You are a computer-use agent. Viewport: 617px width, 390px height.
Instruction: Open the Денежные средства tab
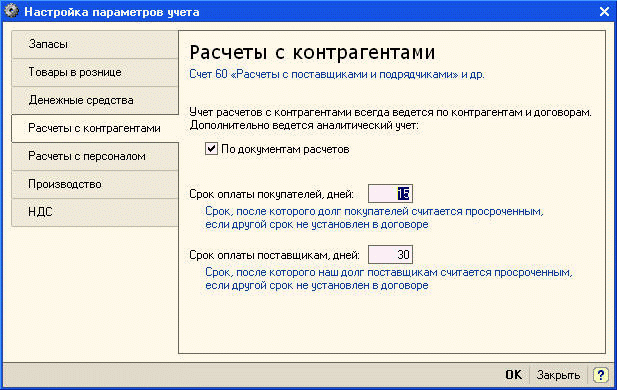click(x=95, y=100)
